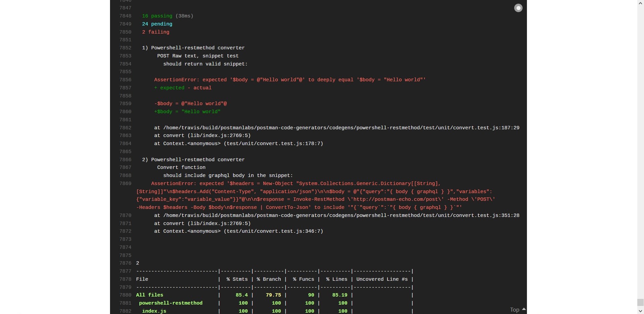The height and width of the screenshot is (314, 644).
Task: Select log line number 7869
Action: click(x=125, y=184)
